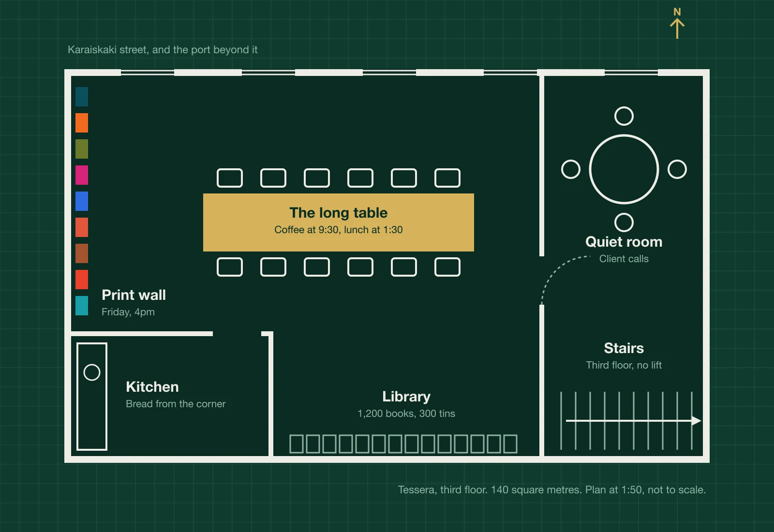This screenshot has width=774, height=532.
Task: Click the kitchen sink circle
Action: pos(92,372)
